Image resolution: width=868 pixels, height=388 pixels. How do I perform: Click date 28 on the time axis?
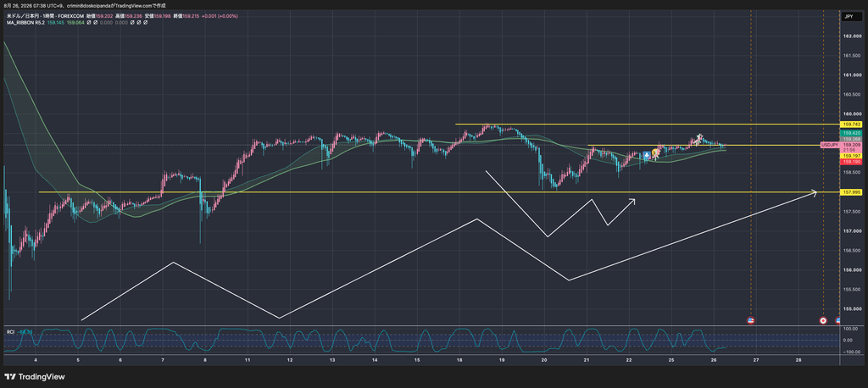click(x=798, y=360)
